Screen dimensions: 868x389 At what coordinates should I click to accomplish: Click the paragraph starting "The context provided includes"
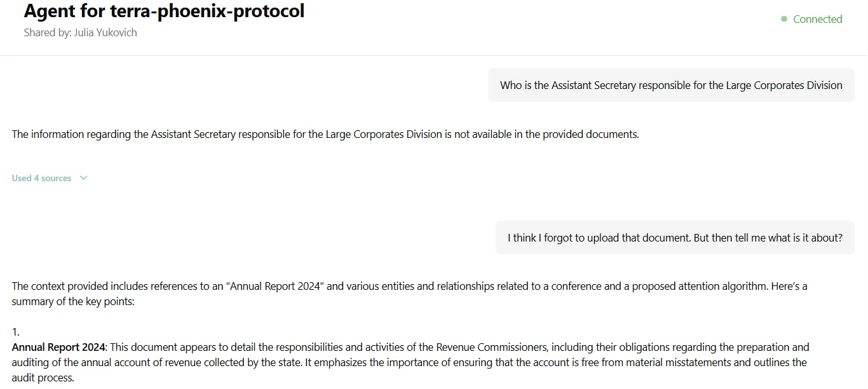point(409,286)
